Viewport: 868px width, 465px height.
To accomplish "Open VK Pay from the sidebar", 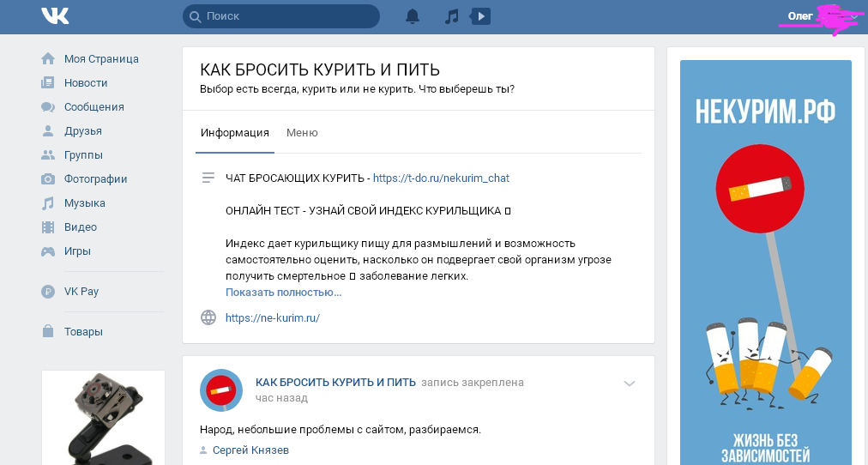I will (x=81, y=292).
